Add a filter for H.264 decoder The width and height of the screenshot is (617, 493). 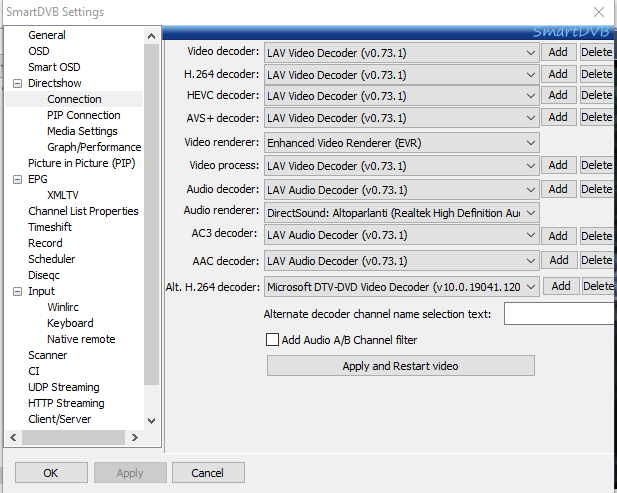click(x=558, y=74)
